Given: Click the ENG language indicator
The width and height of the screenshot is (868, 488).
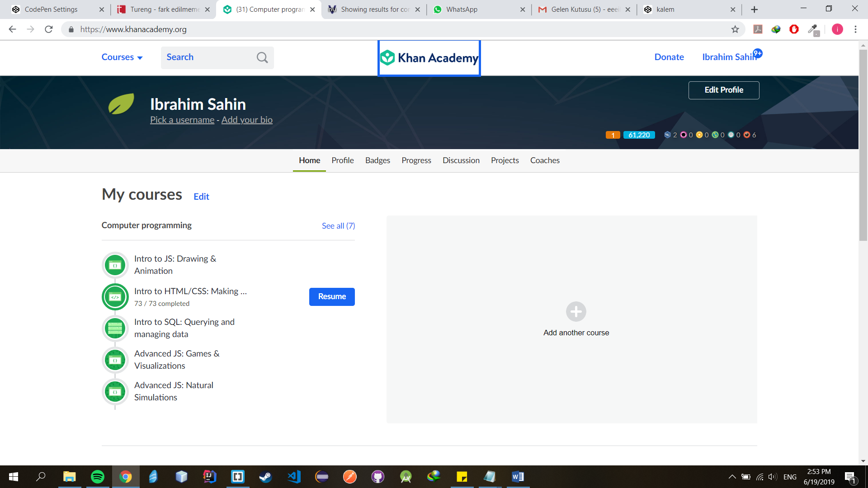Looking at the screenshot, I should [x=790, y=477].
